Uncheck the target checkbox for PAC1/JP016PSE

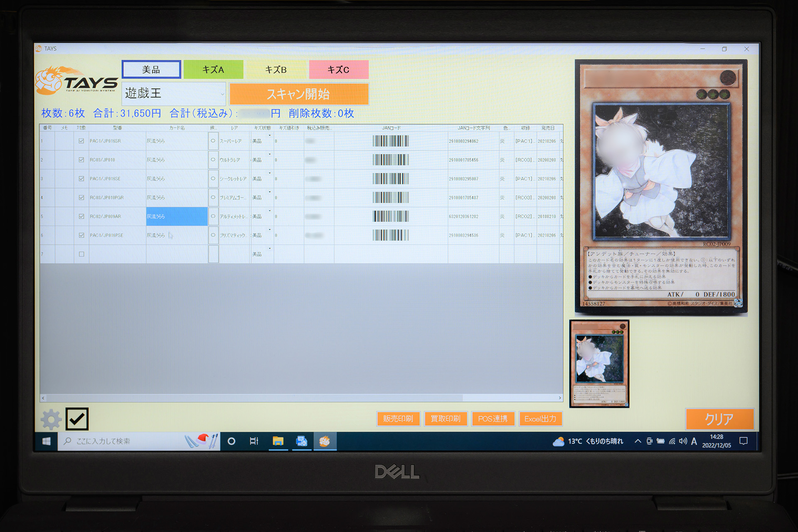pos(81,235)
